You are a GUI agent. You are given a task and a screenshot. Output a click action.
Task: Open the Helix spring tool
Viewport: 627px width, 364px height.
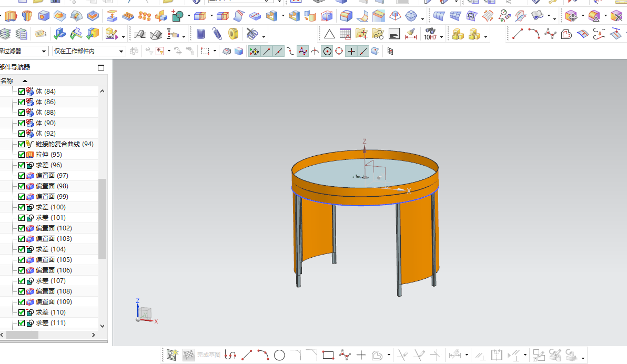(217, 34)
